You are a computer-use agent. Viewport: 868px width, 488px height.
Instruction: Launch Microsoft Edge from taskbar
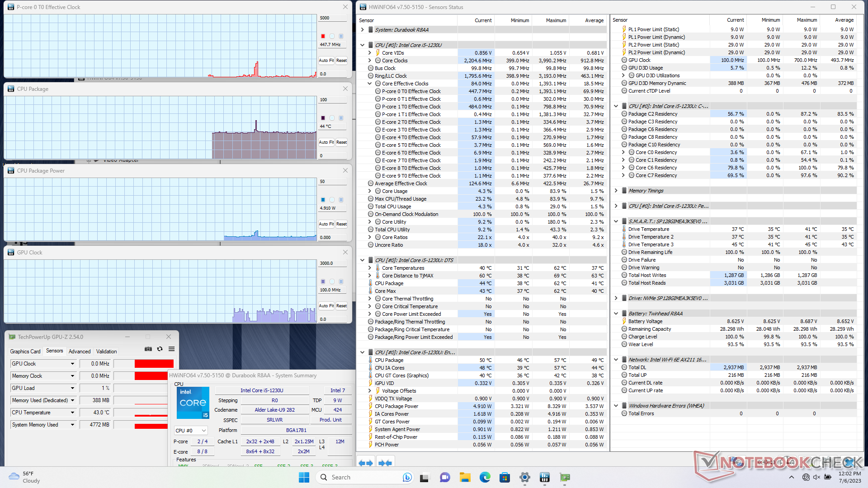[485, 477]
